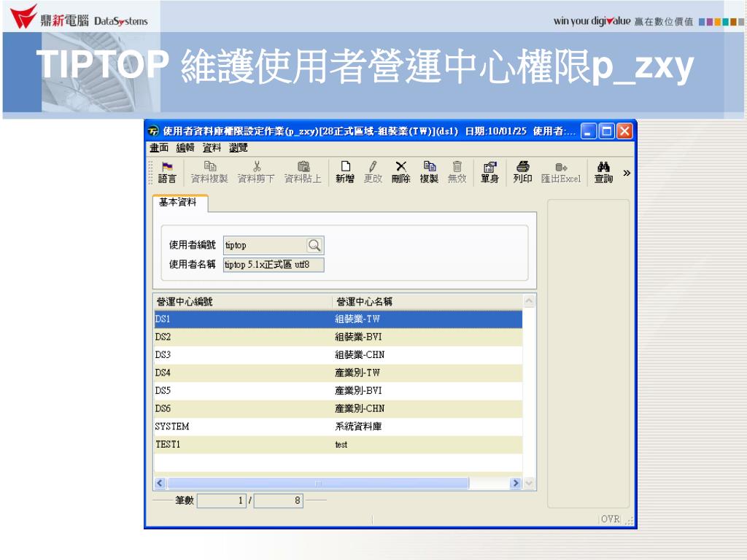
Task: Select the DS4 row
Action: coord(338,373)
